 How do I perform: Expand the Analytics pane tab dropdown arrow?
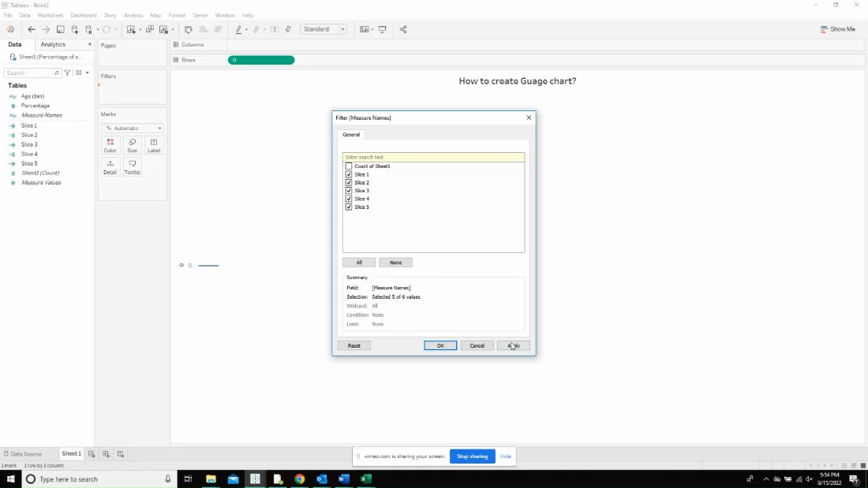(x=90, y=44)
